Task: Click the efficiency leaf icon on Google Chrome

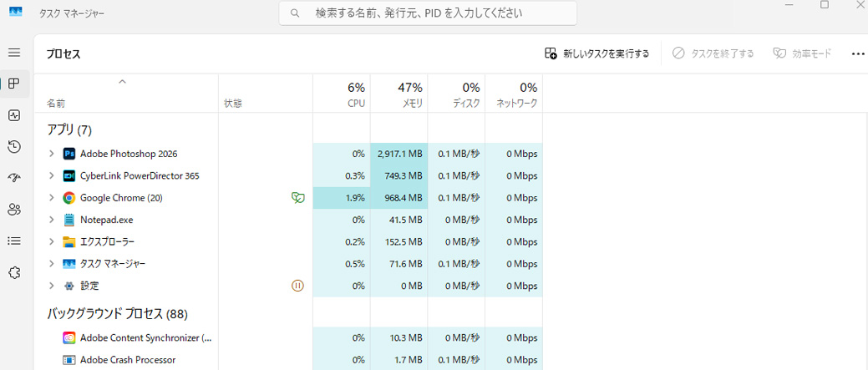Action: [x=297, y=198]
